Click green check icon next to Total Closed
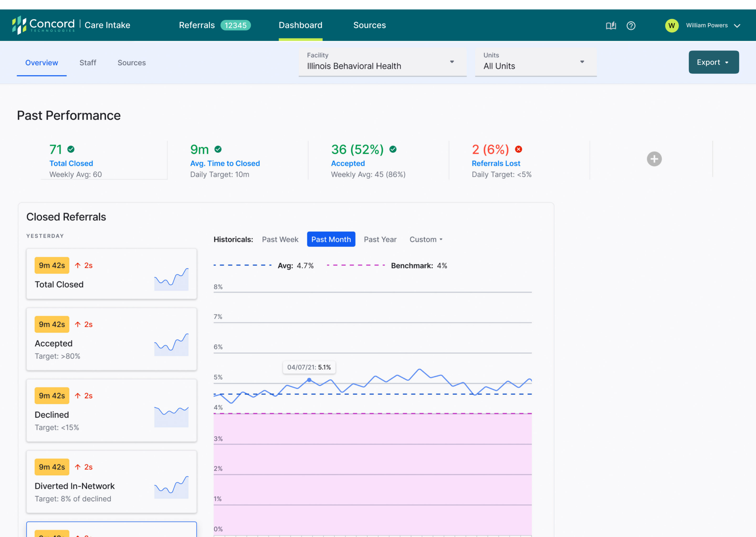 71,149
